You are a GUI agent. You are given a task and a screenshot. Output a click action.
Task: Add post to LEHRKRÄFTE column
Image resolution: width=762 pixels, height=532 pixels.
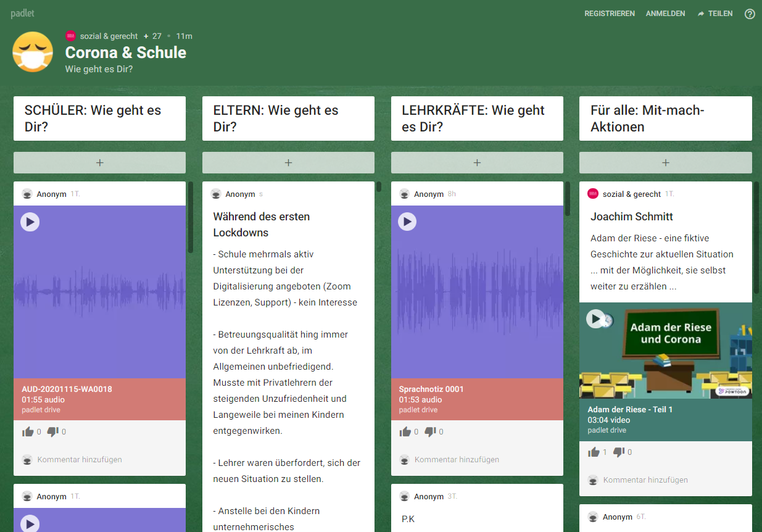tap(477, 163)
